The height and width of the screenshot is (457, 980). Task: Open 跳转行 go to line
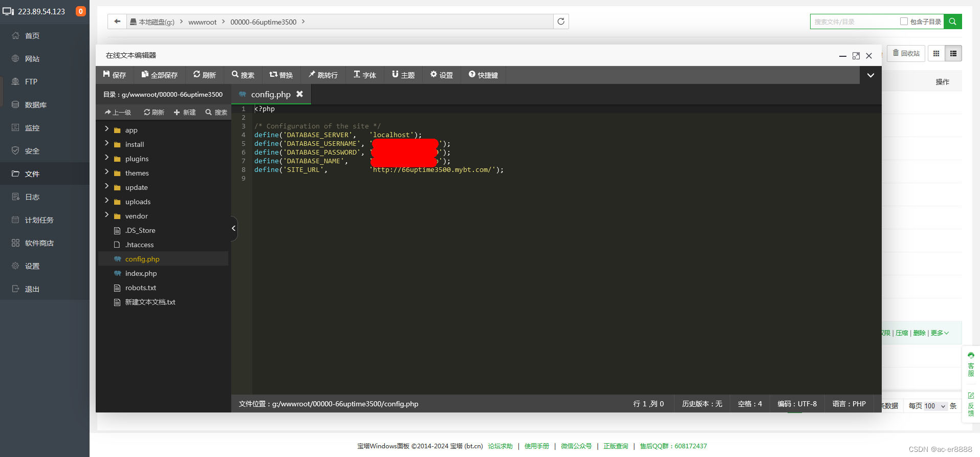[323, 75]
